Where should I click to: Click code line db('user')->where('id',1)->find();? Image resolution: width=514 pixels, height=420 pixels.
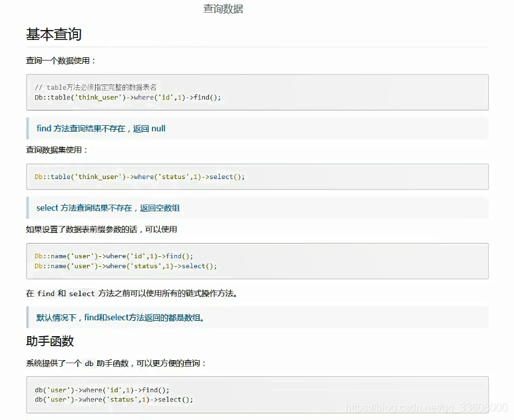102,390
